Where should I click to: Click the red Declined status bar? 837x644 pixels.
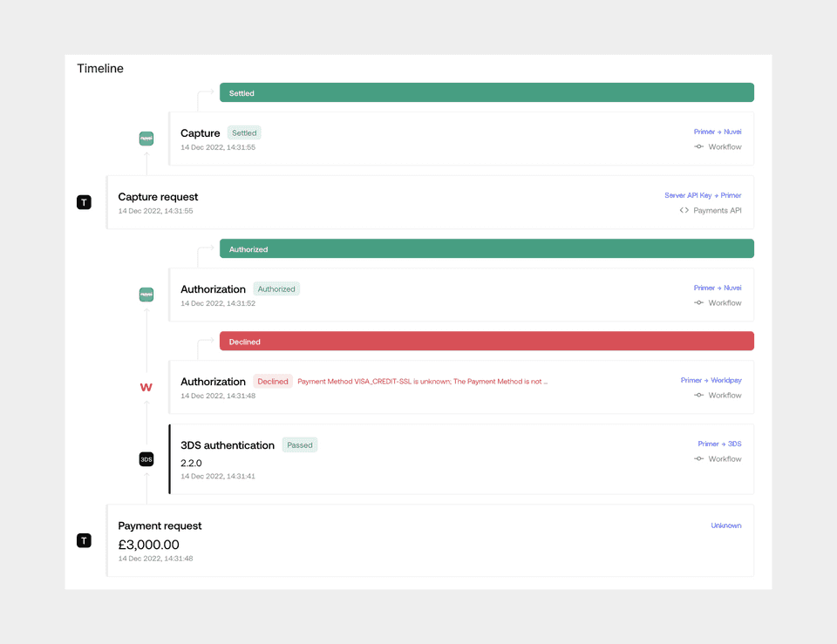pos(487,341)
